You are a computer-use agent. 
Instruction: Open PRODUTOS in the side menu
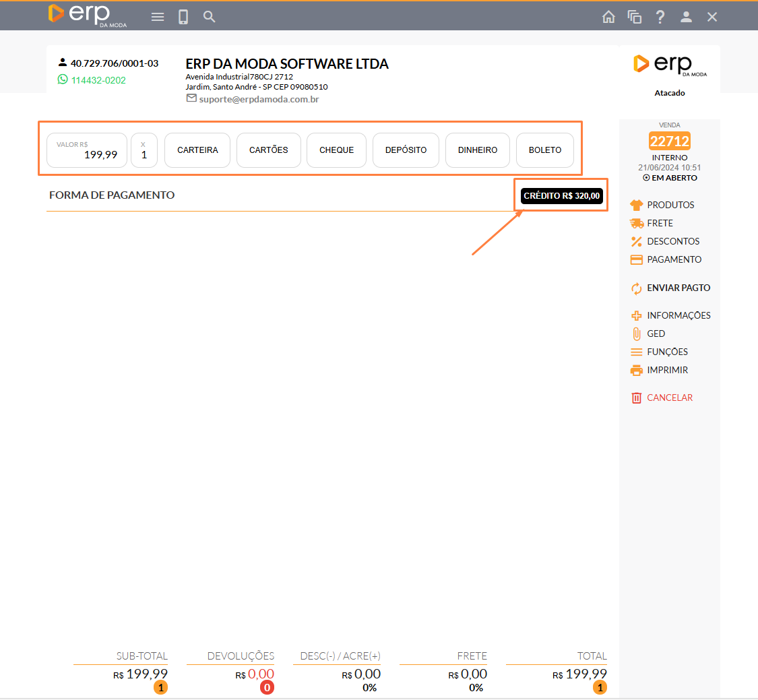pyautogui.click(x=670, y=205)
